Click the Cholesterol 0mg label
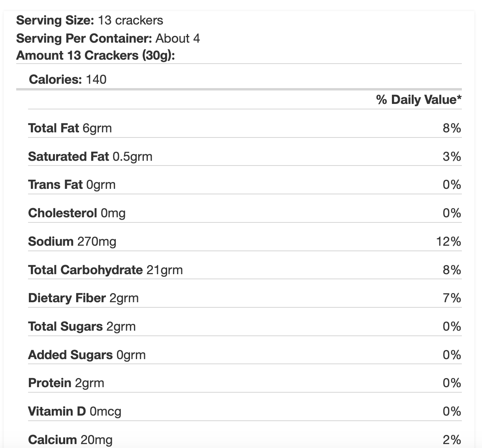The width and height of the screenshot is (482, 448). click(77, 213)
